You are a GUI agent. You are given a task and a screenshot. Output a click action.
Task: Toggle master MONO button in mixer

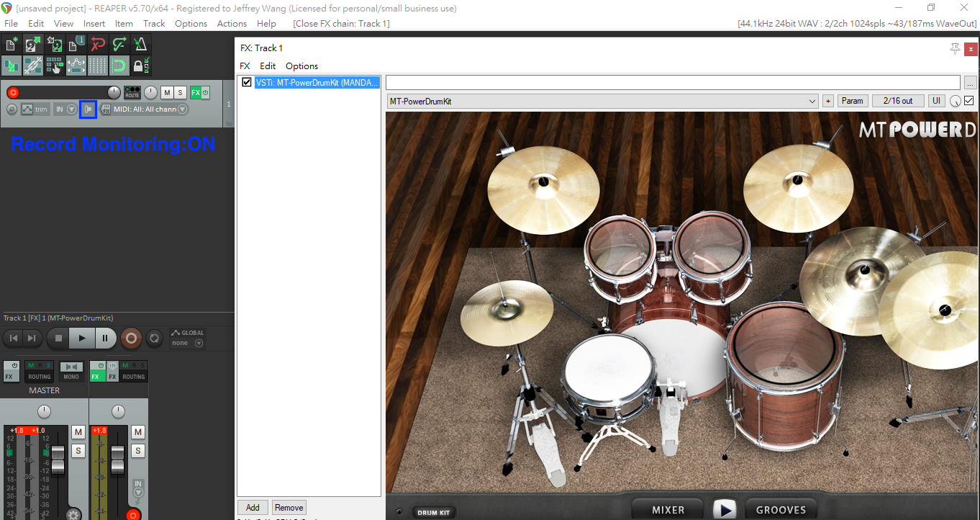pyautogui.click(x=71, y=372)
